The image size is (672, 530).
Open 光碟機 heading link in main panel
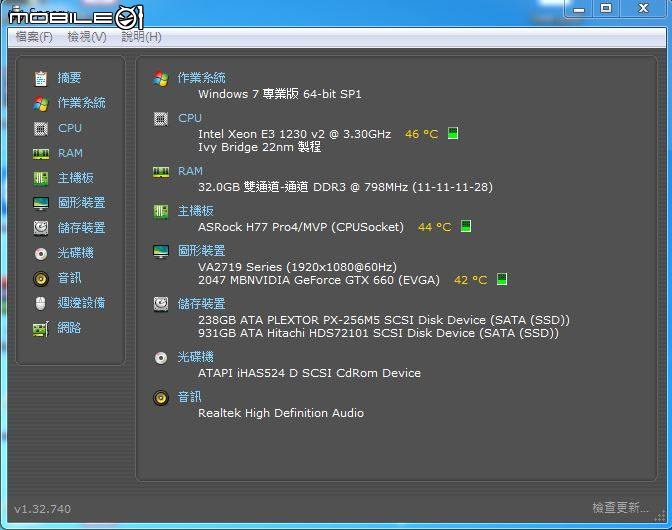(x=195, y=357)
